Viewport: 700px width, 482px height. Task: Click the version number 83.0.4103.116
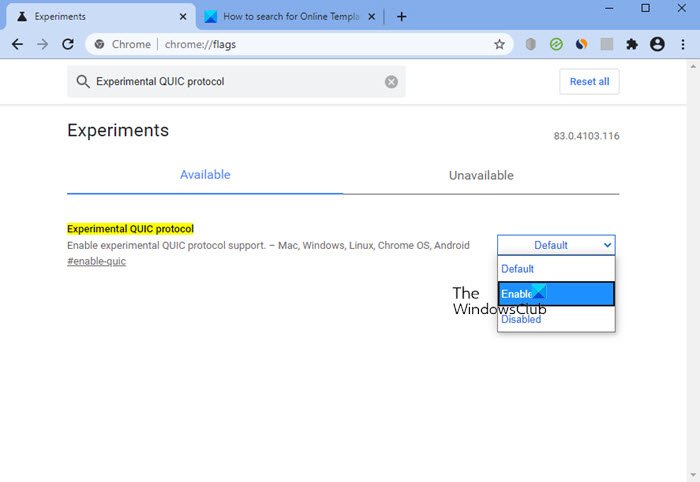pos(586,136)
